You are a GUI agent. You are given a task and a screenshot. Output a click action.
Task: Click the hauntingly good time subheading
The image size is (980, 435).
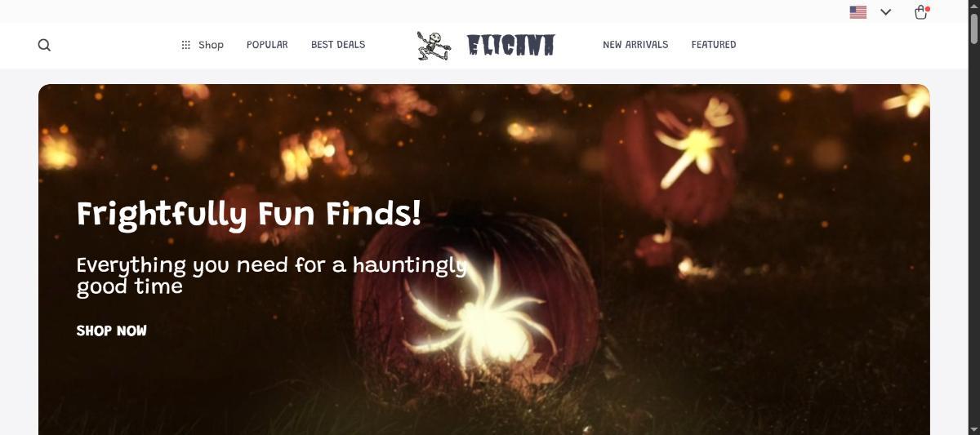pos(272,276)
